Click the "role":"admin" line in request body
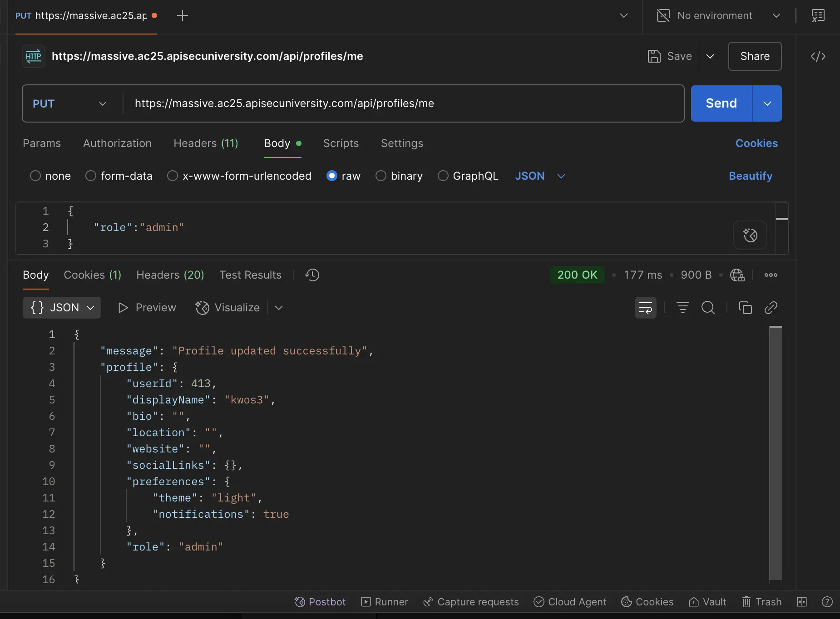Viewport: 840px width, 619px height. coord(138,227)
